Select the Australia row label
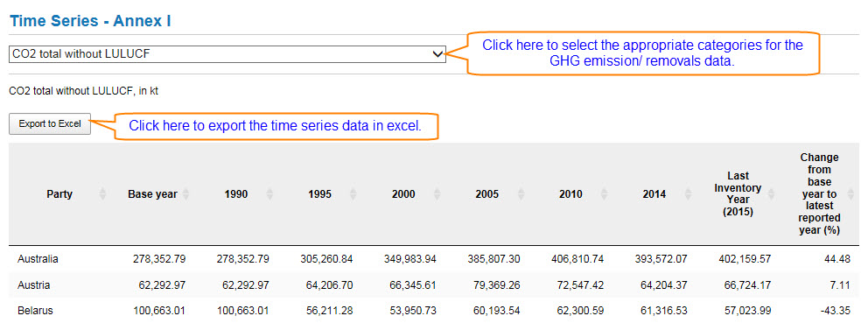Screen dimensions: 868x323 pos(38,259)
